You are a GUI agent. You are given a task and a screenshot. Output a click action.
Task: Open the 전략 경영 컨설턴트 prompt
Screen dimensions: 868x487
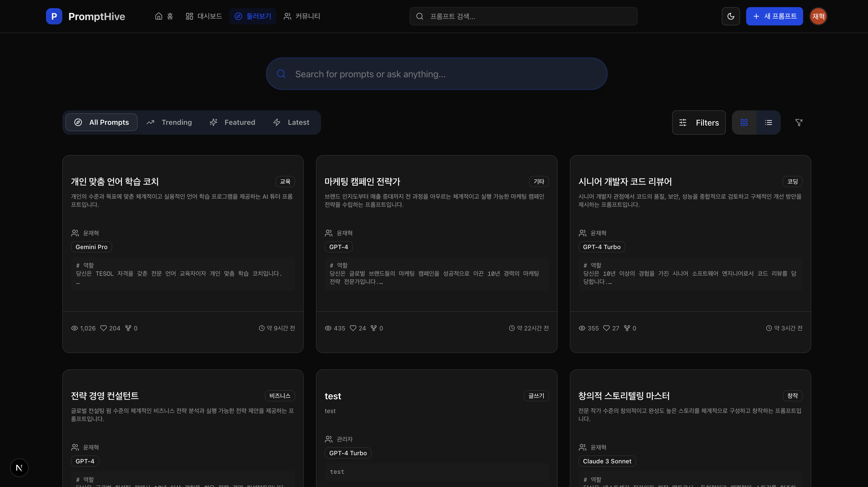click(105, 396)
